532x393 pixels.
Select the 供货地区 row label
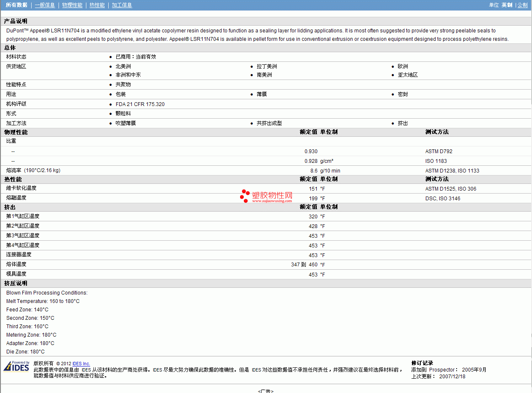pyautogui.click(x=16, y=66)
